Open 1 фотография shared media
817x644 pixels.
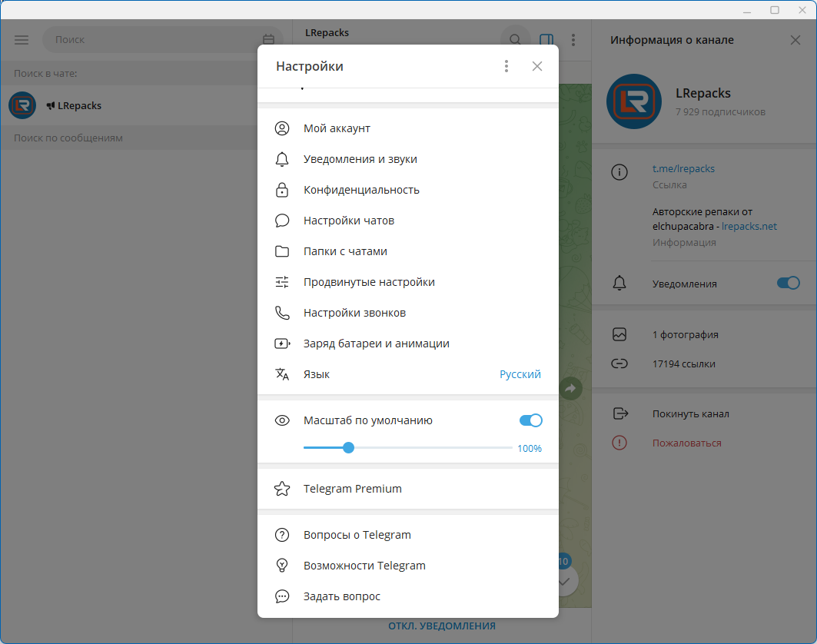(x=705, y=334)
